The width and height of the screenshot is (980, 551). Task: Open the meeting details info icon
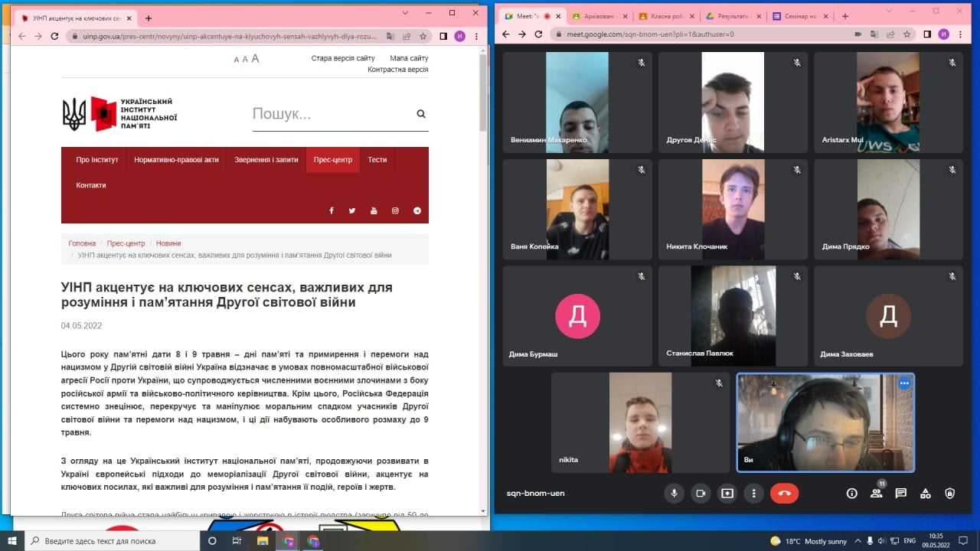tap(851, 494)
